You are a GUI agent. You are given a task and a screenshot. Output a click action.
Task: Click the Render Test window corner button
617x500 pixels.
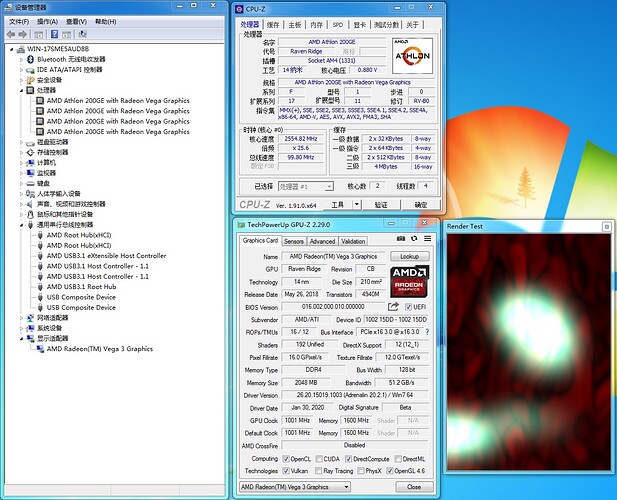tap(607, 227)
